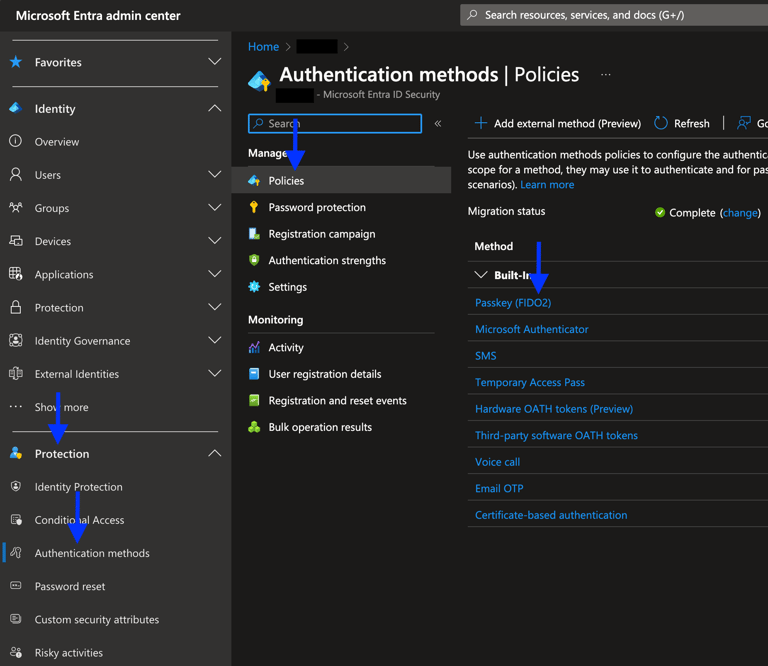This screenshot has width=768, height=666.
Task: Open Password protection menu item
Action: [317, 207]
